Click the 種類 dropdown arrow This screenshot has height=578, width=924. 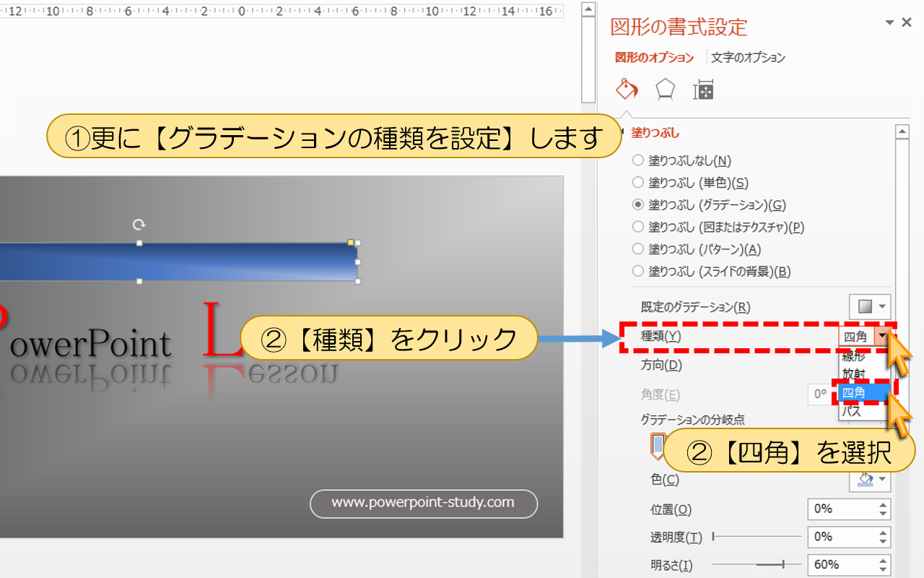pyautogui.click(x=882, y=337)
